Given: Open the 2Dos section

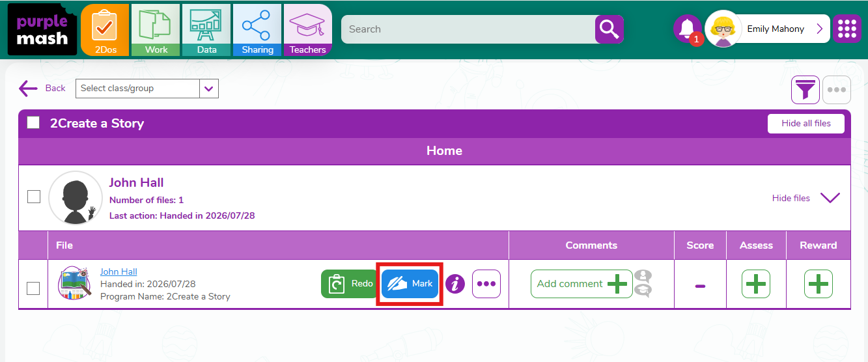Looking at the screenshot, I should point(105,30).
